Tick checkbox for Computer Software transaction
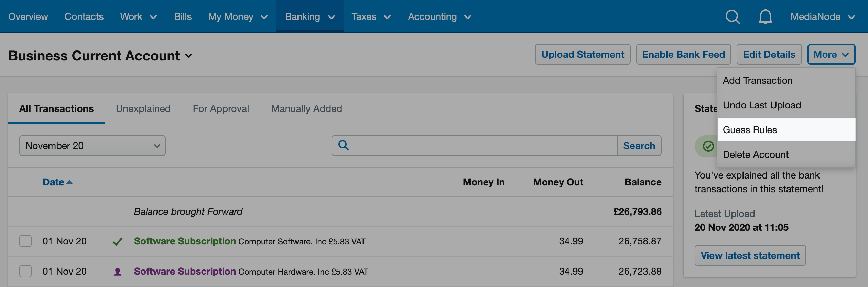 pos(25,241)
